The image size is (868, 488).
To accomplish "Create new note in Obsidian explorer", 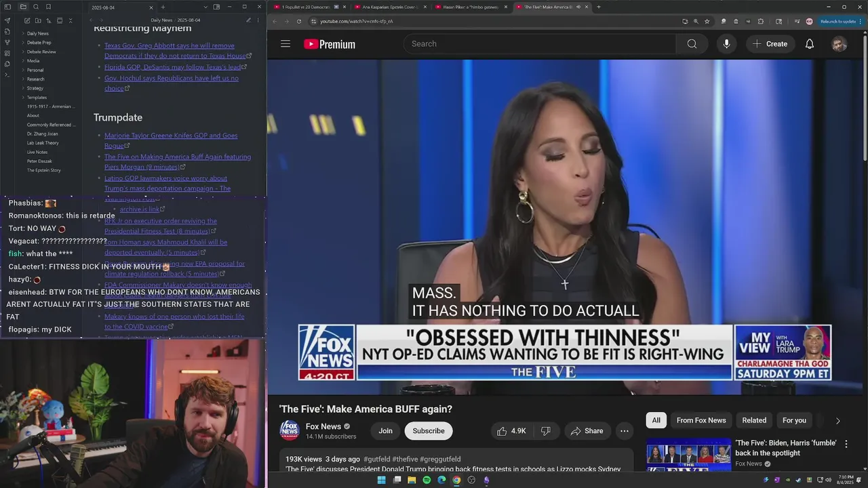I will (26, 21).
